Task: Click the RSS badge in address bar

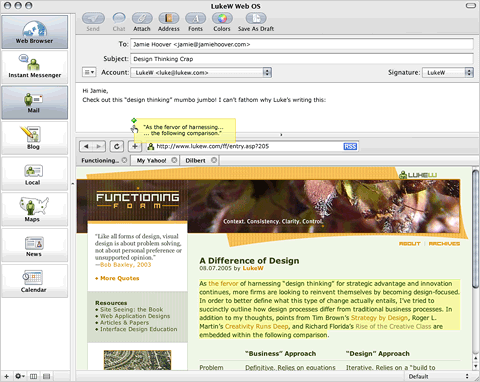Action: (x=350, y=147)
